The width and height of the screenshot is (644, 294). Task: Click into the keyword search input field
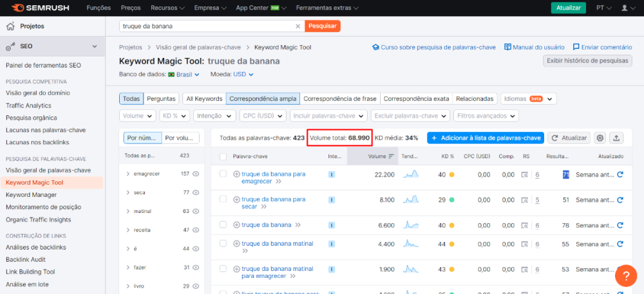pos(207,26)
